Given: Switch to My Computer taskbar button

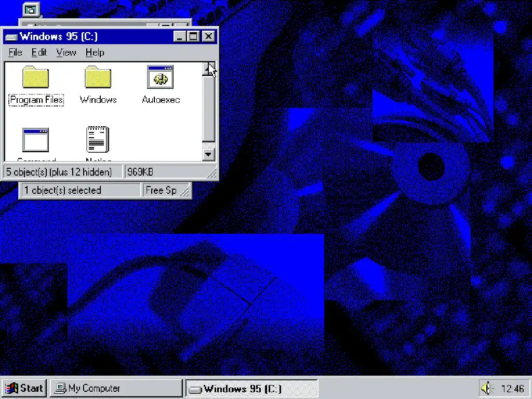Looking at the screenshot, I should coord(116,388).
